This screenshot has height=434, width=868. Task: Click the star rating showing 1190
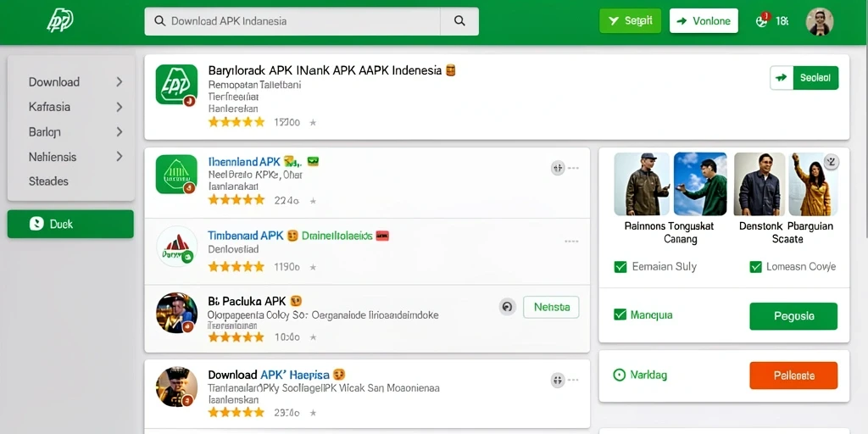236,266
